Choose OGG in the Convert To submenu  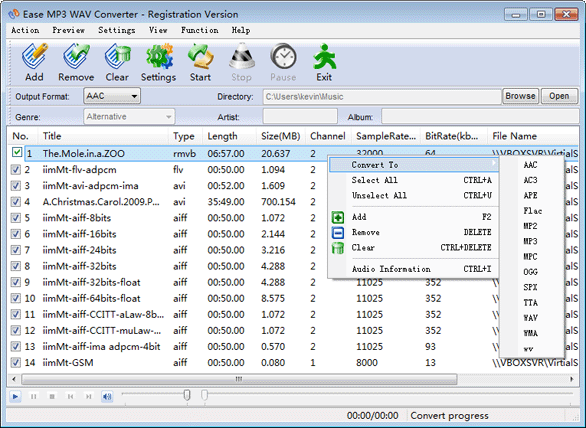click(x=530, y=272)
